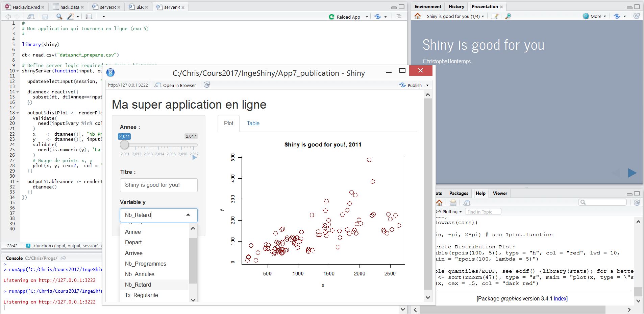Open the More menu in Presentation pane
Screen dimensions: 644x314
click(x=594, y=16)
